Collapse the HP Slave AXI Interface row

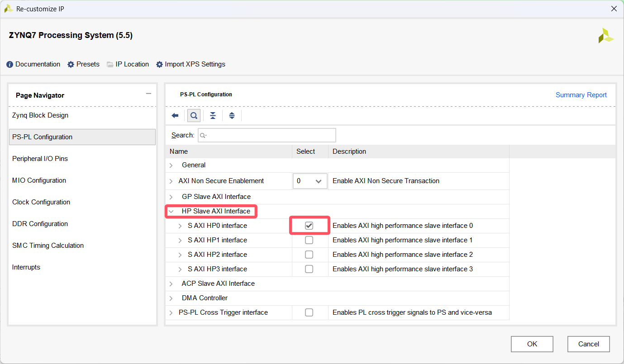point(171,211)
